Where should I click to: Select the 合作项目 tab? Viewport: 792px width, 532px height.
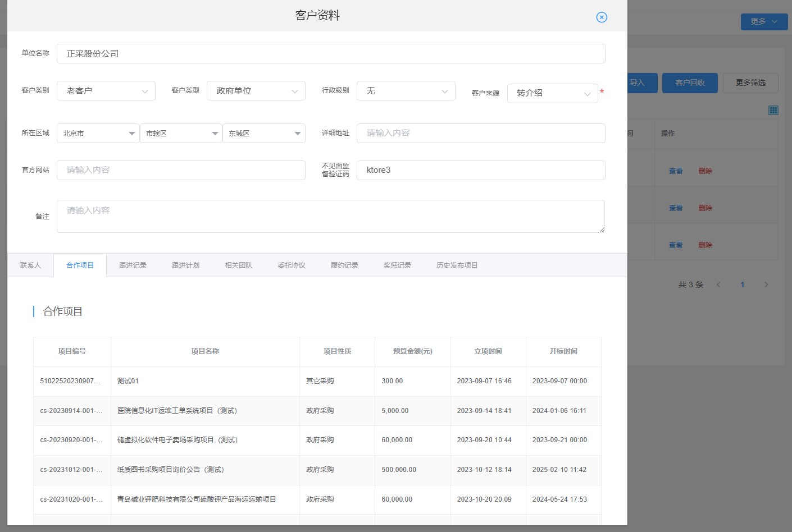click(80, 265)
